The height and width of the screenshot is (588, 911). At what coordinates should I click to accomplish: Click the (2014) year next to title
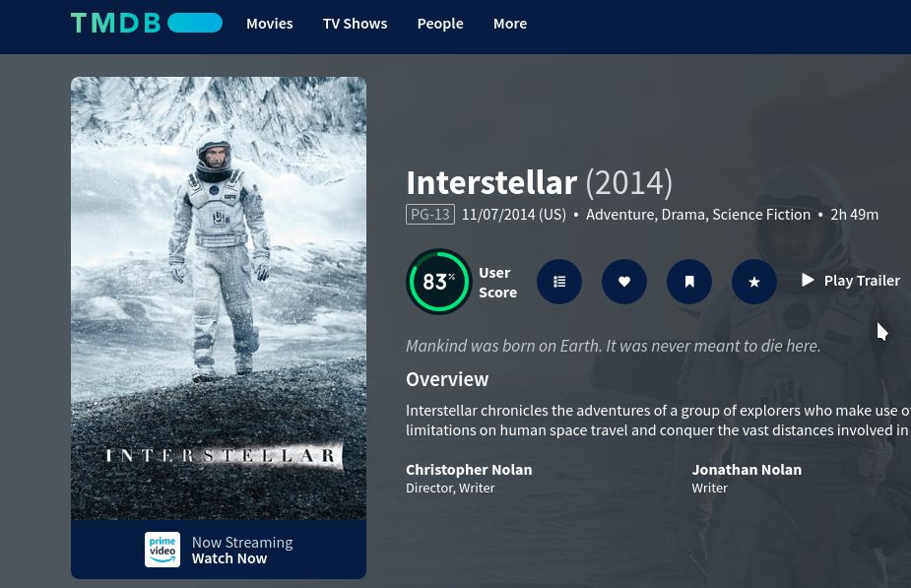(x=628, y=183)
